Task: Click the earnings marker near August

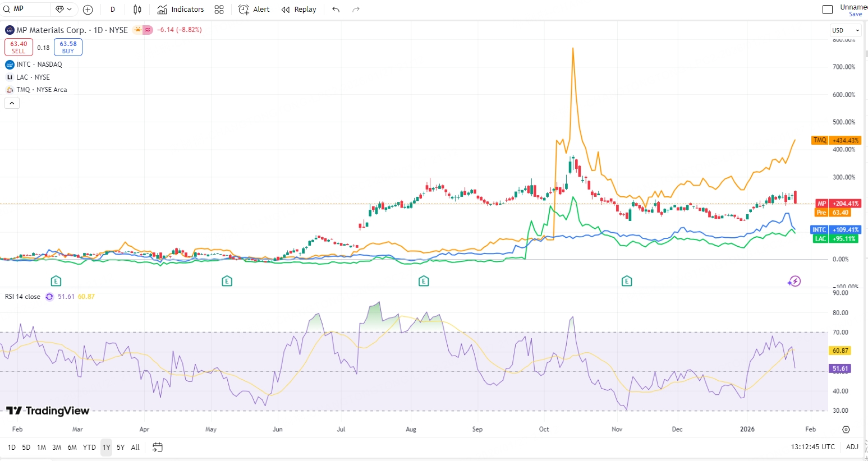Action: tap(424, 281)
